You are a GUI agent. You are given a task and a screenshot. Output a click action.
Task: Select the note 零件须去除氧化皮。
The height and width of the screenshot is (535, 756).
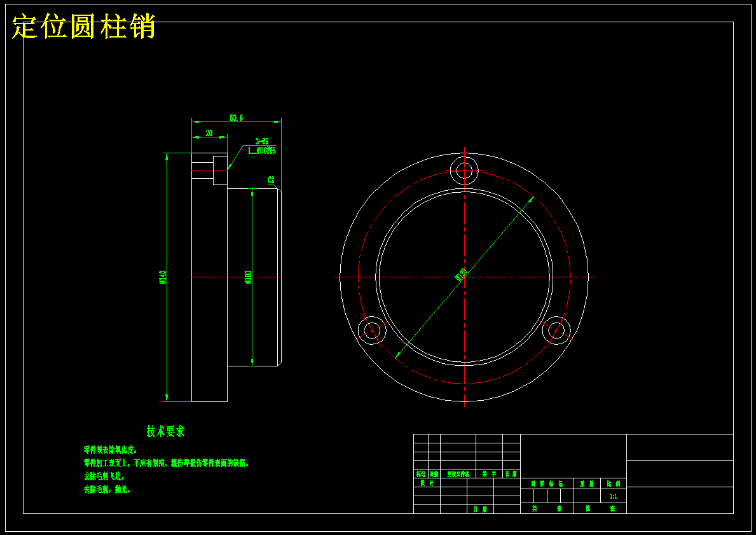click(111, 450)
